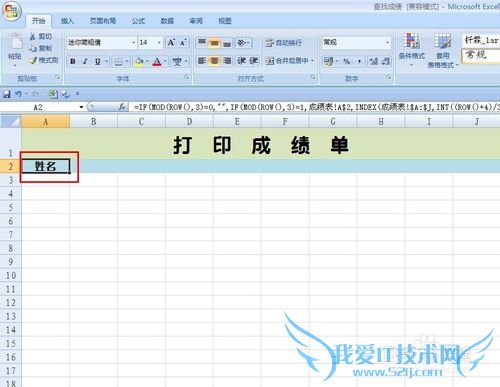The image size is (500, 387).
Task: Switch to the 页面布局 tab
Action: click(103, 21)
